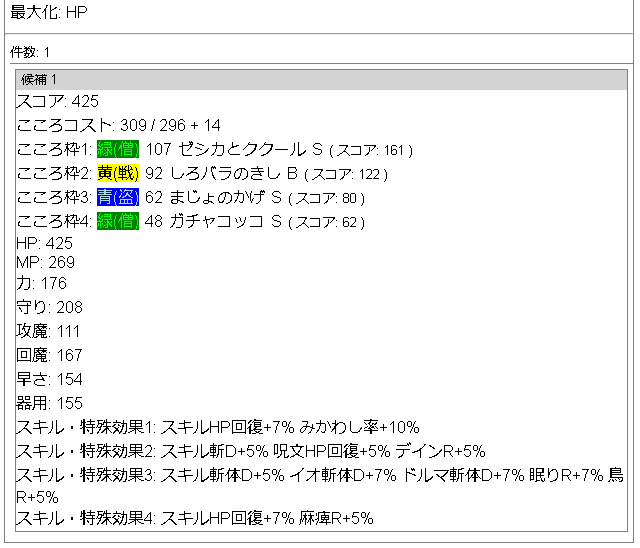
Task: Click the 青(盗) tag in こころ枠3
Action: coord(118,197)
